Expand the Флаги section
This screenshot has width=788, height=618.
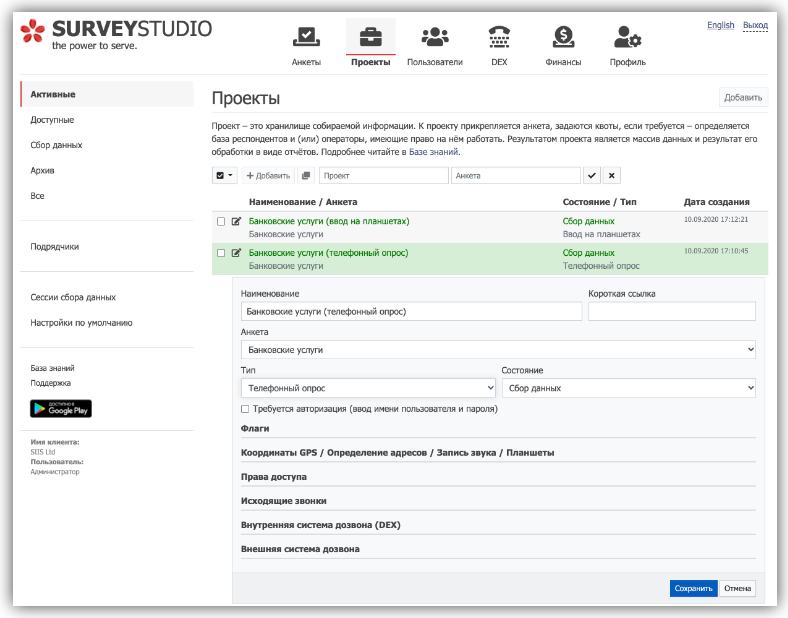(255, 429)
